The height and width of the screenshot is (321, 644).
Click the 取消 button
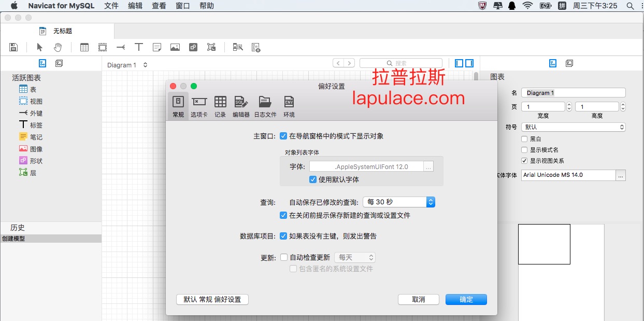tap(419, 300)
